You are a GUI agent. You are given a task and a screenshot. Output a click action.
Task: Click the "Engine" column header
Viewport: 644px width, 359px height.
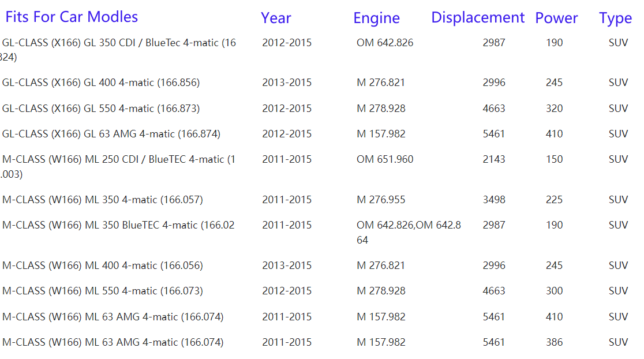tap(376, 18)
